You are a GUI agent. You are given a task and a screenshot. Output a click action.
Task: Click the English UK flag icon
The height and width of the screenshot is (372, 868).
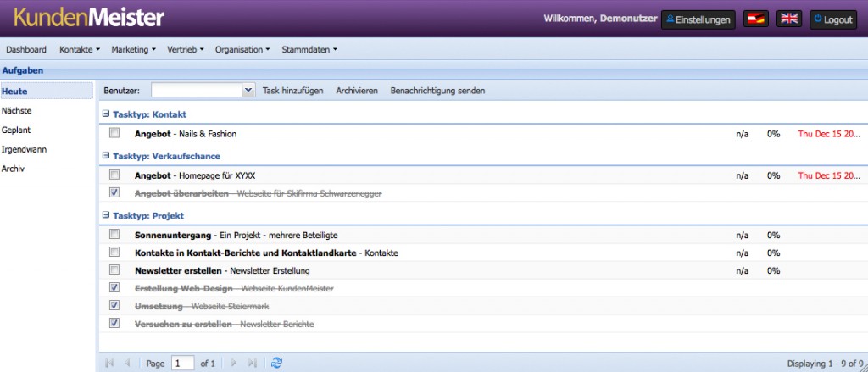(x=788, y=19)
